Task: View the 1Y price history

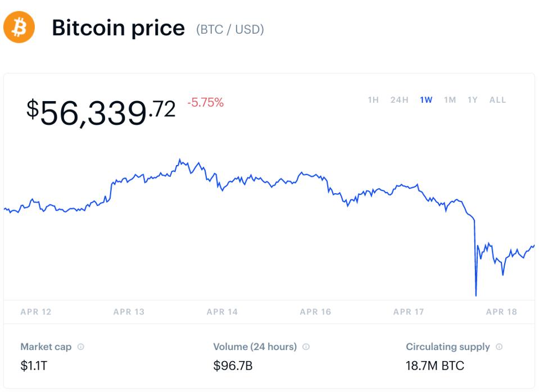Action: [473, 100]
